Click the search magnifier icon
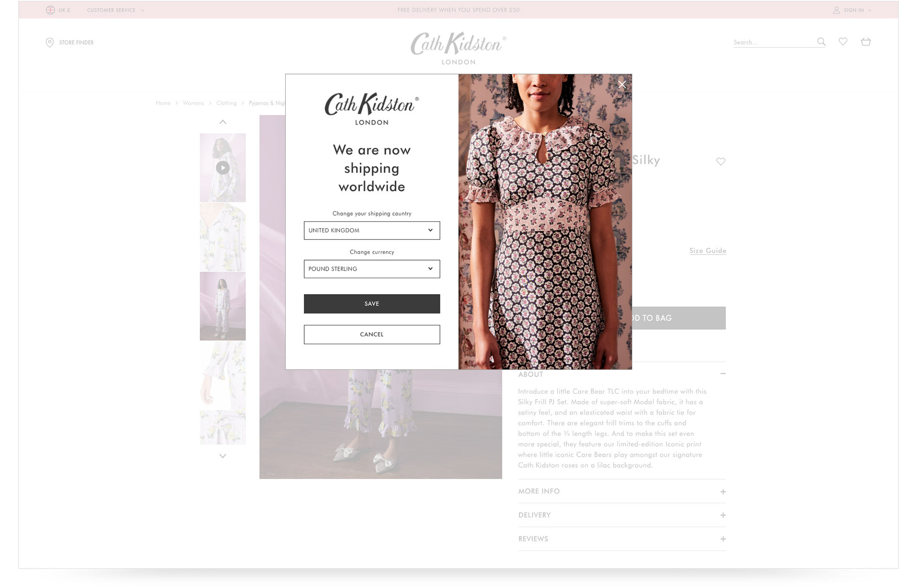917x588 pixels. pyautogui.click(x=821, y=42)
